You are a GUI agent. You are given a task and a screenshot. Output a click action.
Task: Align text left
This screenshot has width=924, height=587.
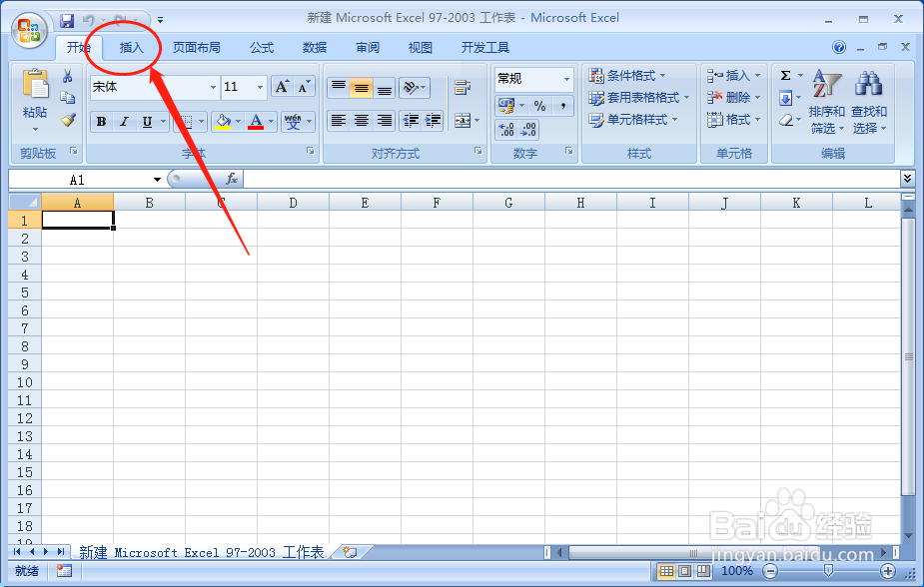(x=339, y=121)
